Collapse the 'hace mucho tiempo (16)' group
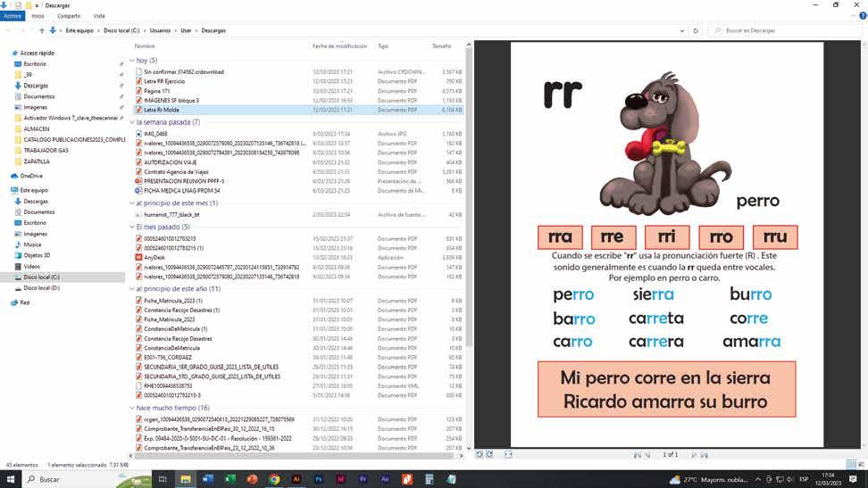The height and width of the screenshot is (488, 868). [132, 408]
